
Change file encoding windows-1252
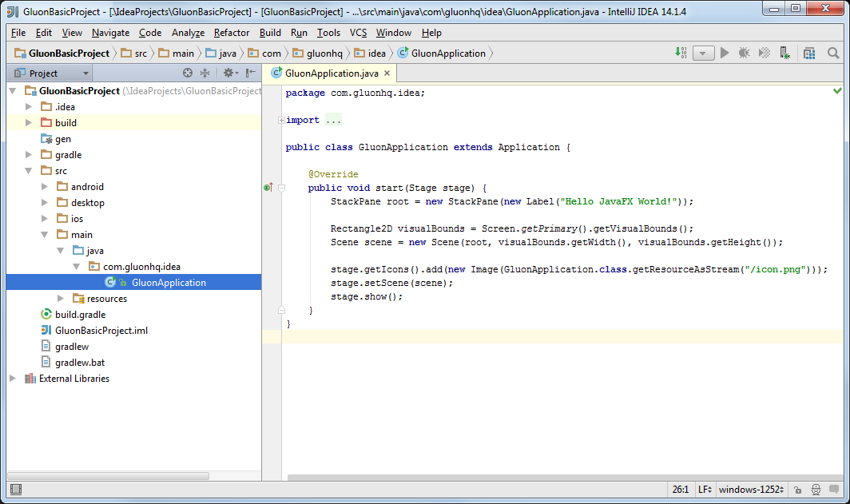click(751, 490)
